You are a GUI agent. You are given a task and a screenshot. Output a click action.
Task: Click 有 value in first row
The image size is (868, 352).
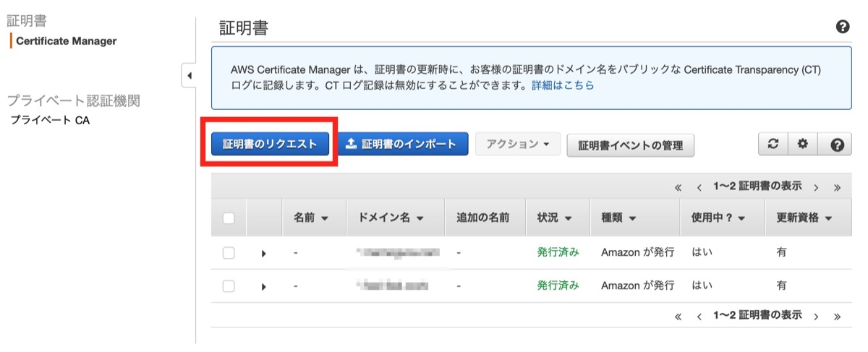point(781,252)
